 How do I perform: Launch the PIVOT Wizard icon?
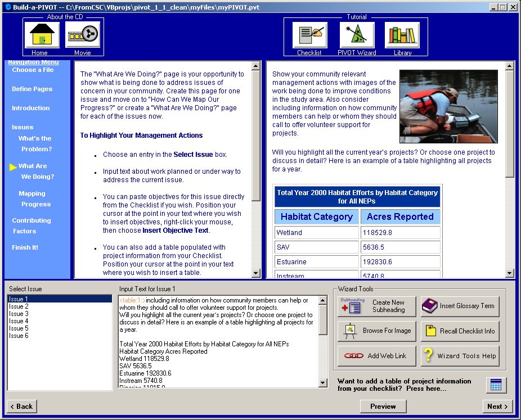click(x=357, y=35)
